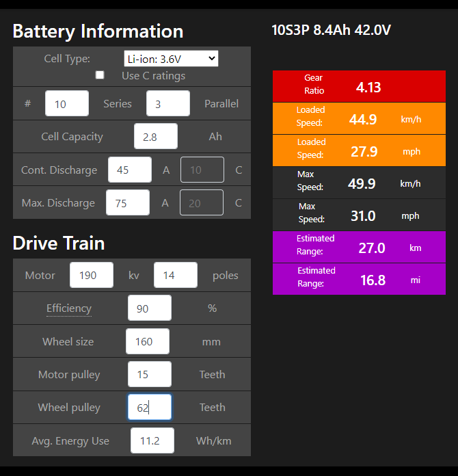Click the Cont. Discharge C rating box

tap(202, 170)
